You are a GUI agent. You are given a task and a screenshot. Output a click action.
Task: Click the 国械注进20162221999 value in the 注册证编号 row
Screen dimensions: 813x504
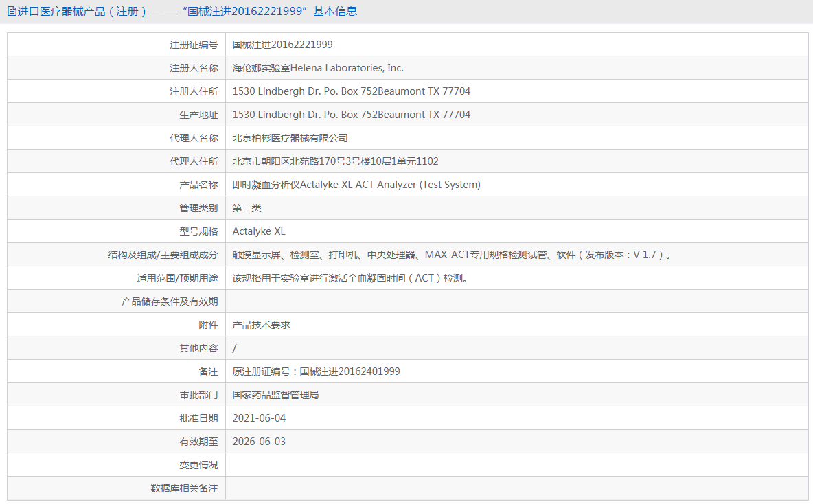tap(283, 45)
